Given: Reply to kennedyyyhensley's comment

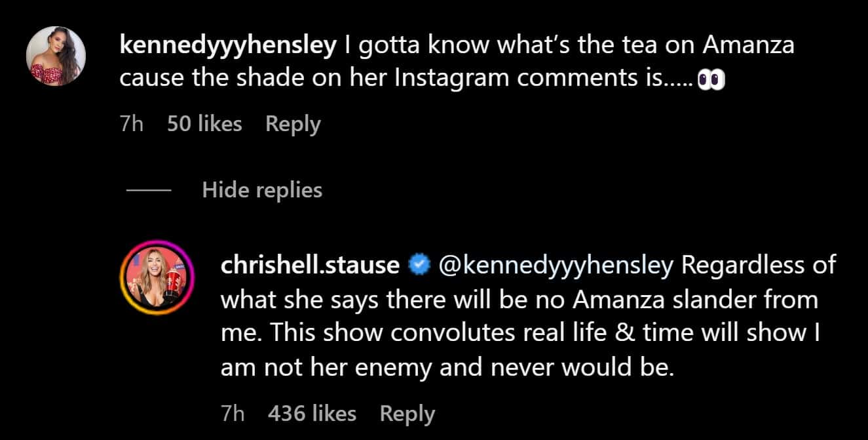Looking at the screenshot, I should pos(292,123).
